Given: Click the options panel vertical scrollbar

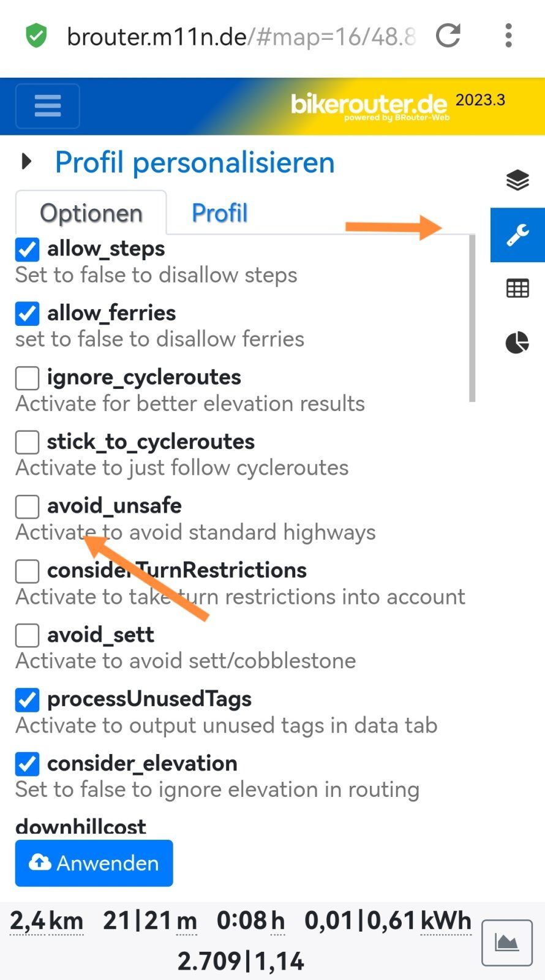Looking at the screenshot, I should click(x=472, y=318).
